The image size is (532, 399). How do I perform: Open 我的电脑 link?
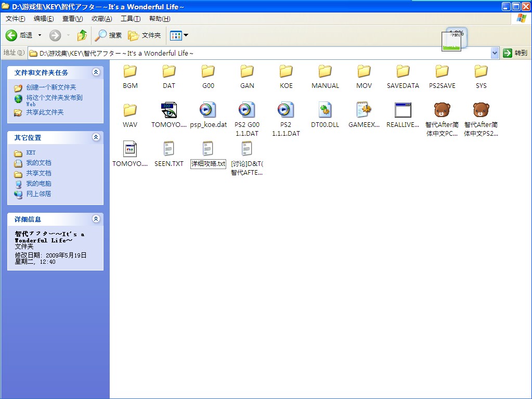click(38, 184)
